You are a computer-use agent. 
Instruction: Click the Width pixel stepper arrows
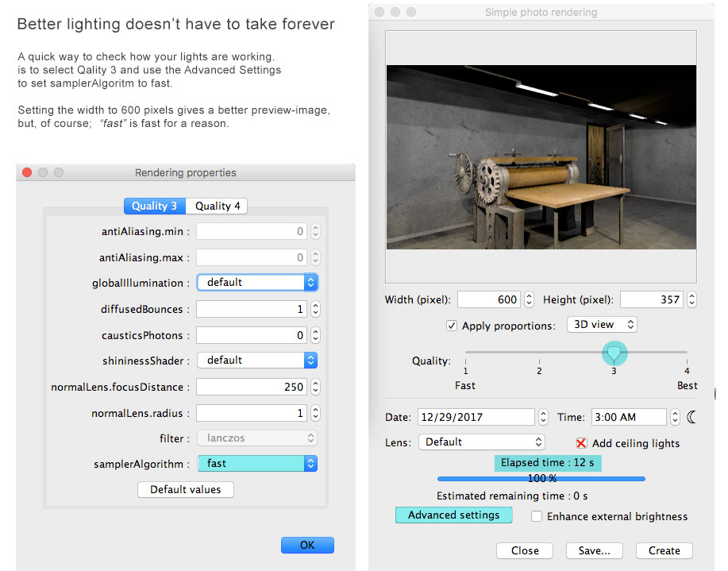530,299
